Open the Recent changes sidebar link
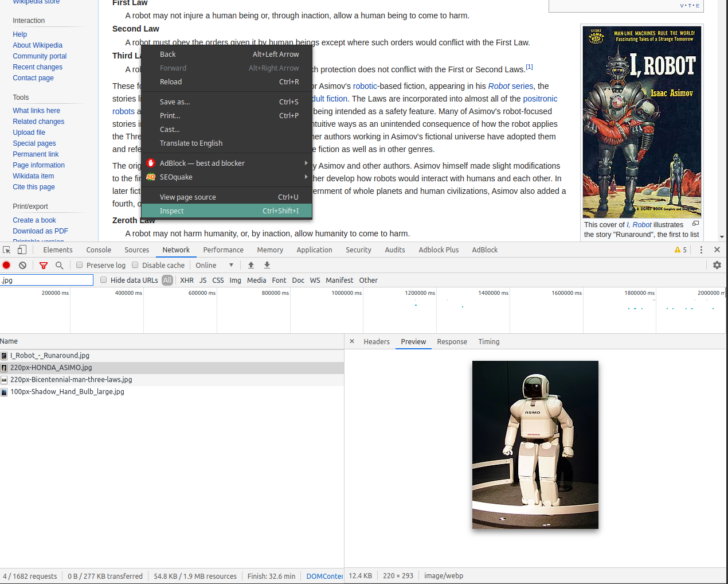The width and height of the screenshot is (728, 584). coord(38,67)
